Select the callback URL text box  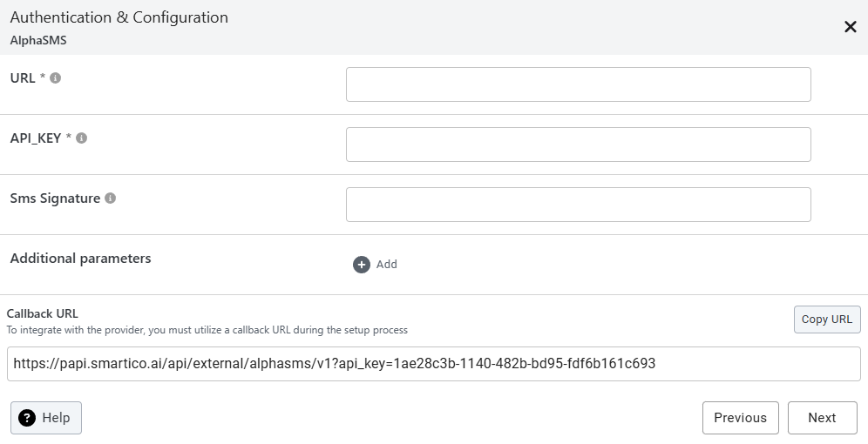coord(433,364)
